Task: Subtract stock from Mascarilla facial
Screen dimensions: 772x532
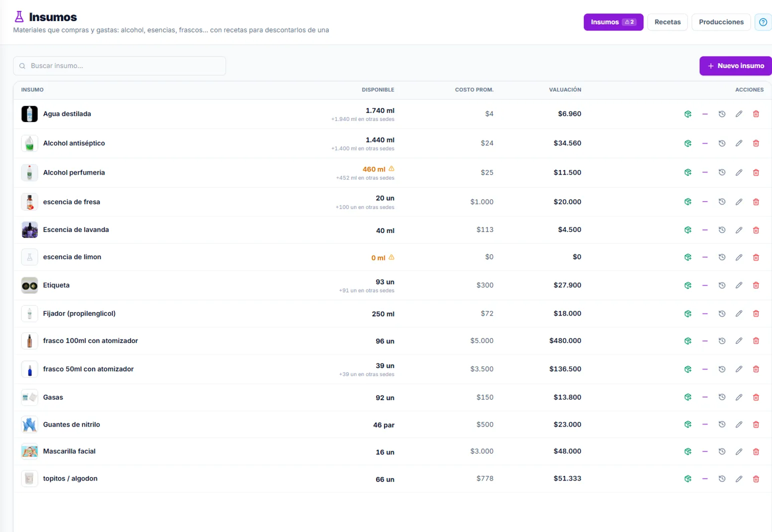Action: coord(705,451)
